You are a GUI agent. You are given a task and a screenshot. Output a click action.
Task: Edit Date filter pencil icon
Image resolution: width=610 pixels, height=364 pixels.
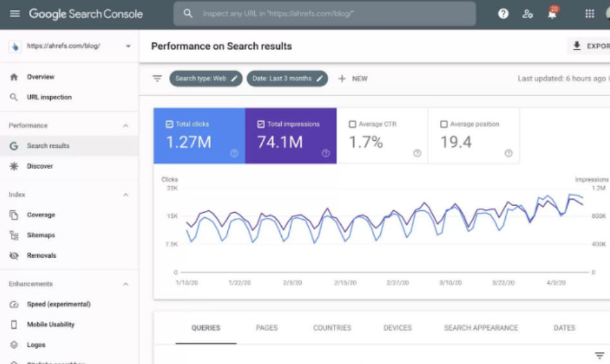click(319, 78)
